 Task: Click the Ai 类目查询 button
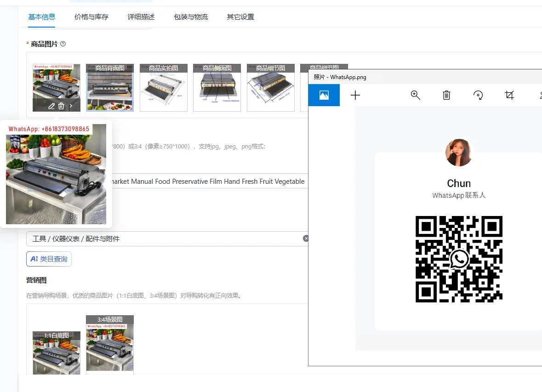[x=49, y=259]
